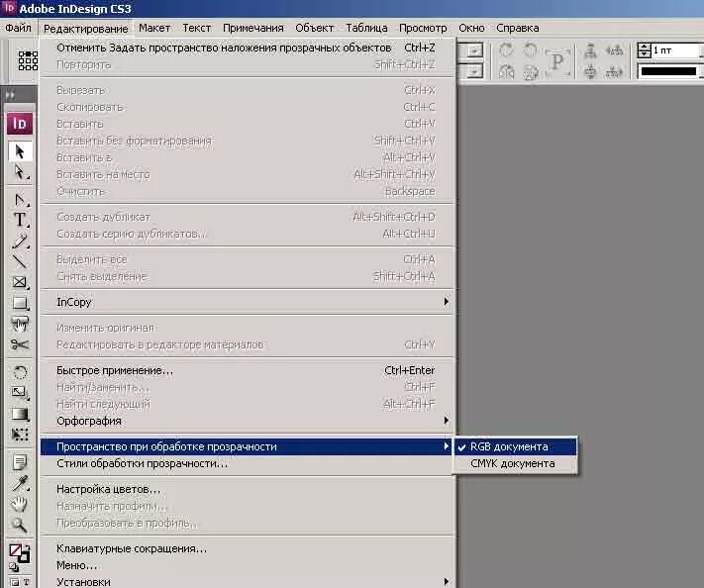Screen dimensions: 704x588
Task: Collapse the toolbox with double-arrow icon
Action: [10, 95]
